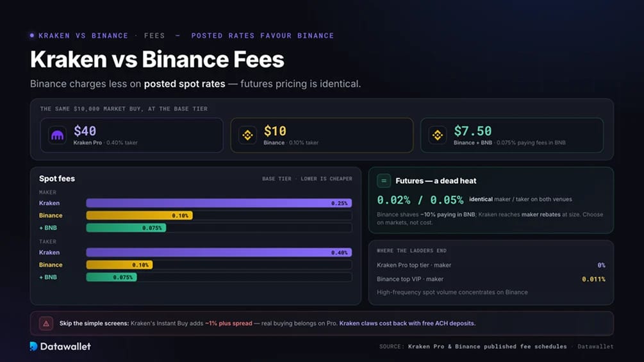Click the green BNB taker 0.075% bar
This screenshot has width=644, height=362.
(x=111, y=277)
